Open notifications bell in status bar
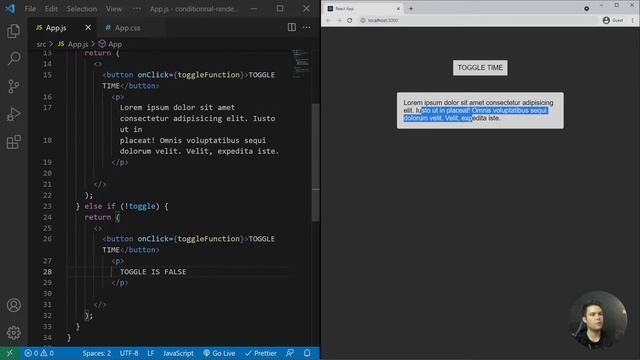This screenshot has width=640, height=360. pyautogui.click(x=307, y=353)
